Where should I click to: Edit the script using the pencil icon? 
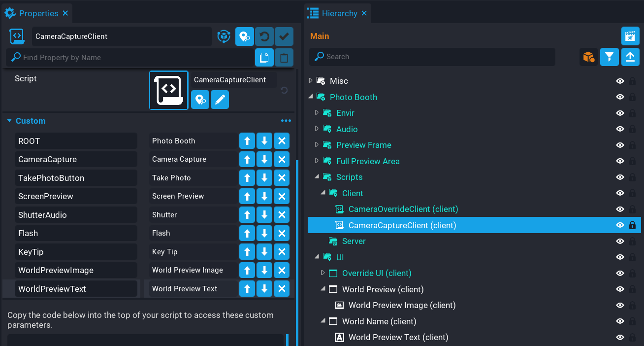tap(220, 100)
